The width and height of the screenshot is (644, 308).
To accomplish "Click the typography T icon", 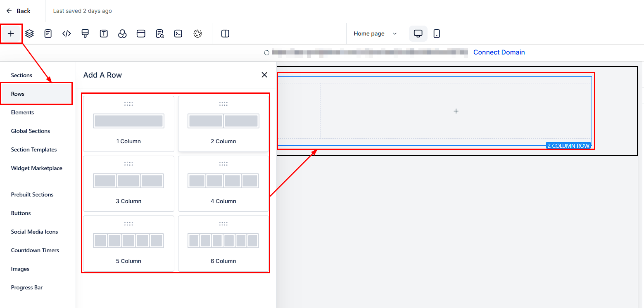I will coord(104,33).
